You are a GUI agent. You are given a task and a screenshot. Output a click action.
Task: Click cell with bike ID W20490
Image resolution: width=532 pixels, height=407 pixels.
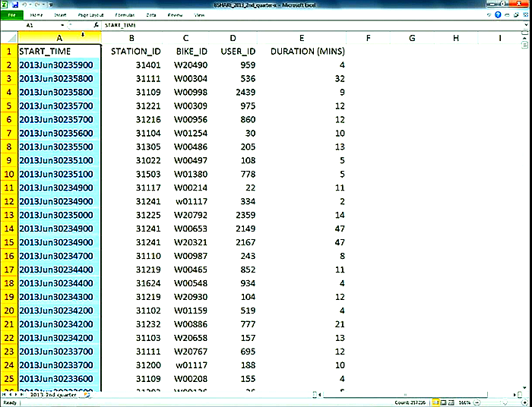(185, 65)
